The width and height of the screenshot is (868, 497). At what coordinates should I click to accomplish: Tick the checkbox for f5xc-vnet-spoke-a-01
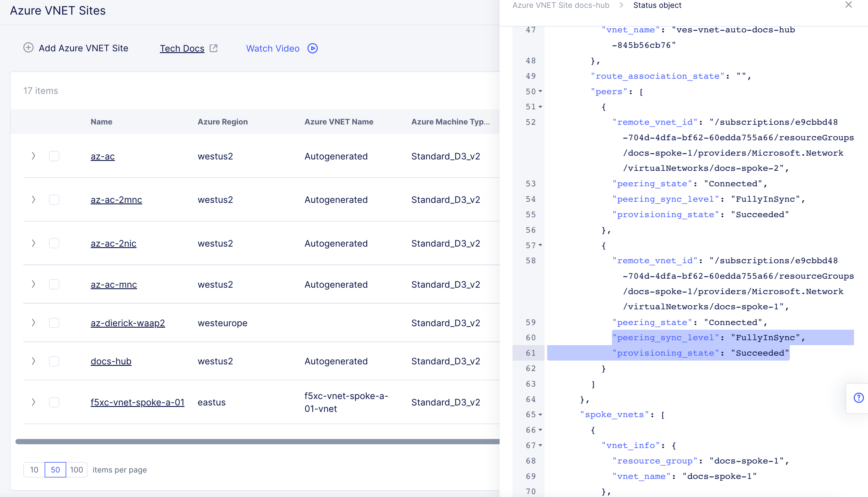[x=54, y=403]
